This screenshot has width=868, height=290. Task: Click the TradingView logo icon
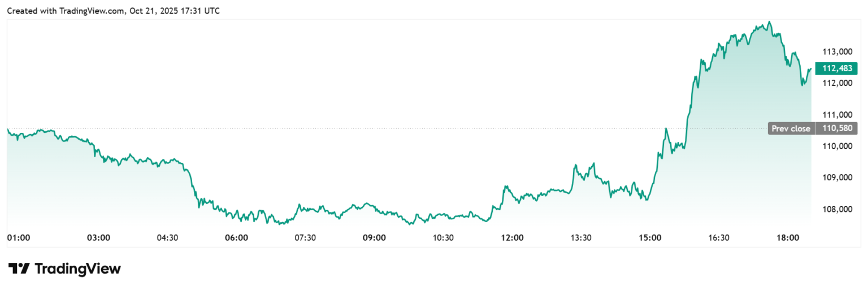pos(19,269)
